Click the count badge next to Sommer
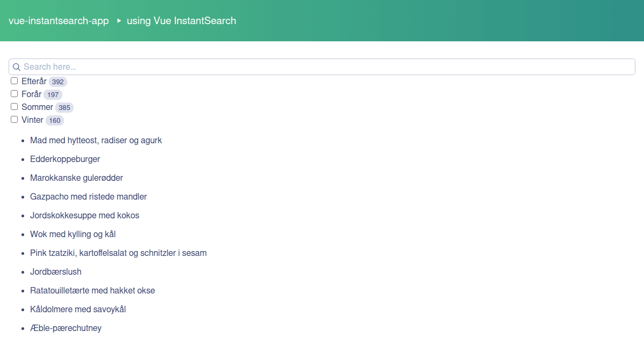This screenshot has height=338, width=644. [x=64, y=107]
